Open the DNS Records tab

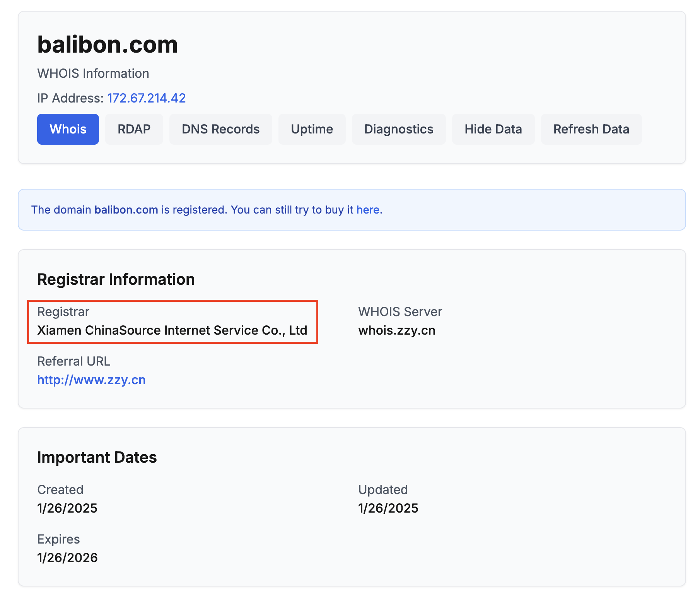[220, 129]
